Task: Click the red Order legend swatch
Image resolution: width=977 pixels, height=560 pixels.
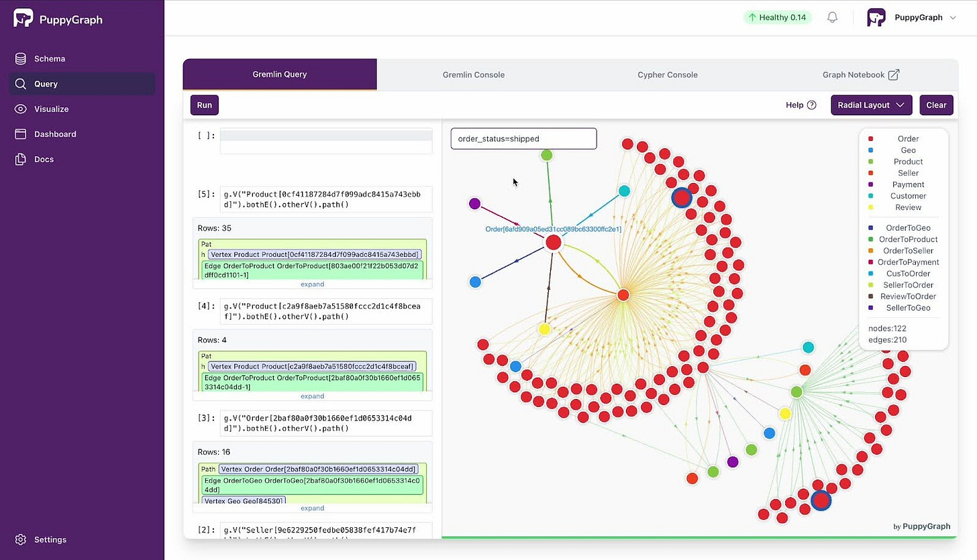Action: [871, 139]
